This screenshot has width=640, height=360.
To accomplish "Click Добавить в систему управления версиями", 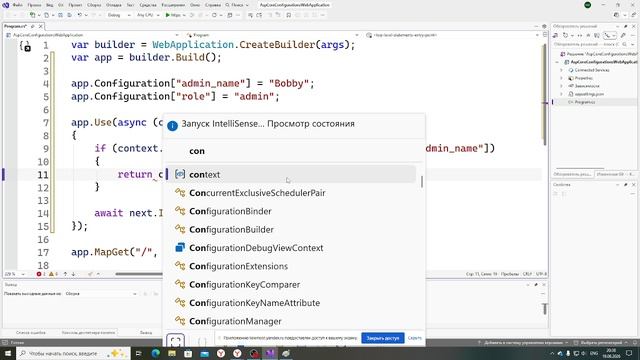I will coord(523,343).
